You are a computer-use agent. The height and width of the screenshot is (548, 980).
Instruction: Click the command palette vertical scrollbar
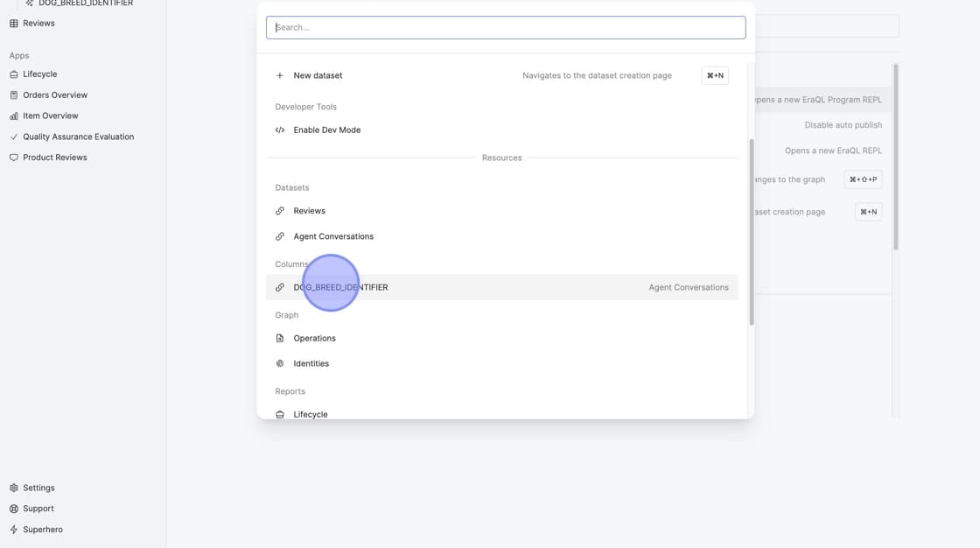751,232
